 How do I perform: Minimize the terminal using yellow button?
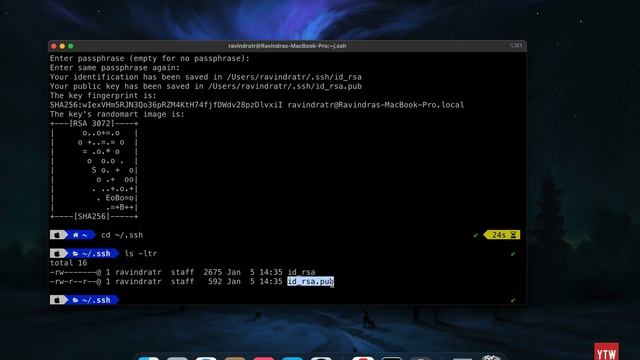(62, 46)
